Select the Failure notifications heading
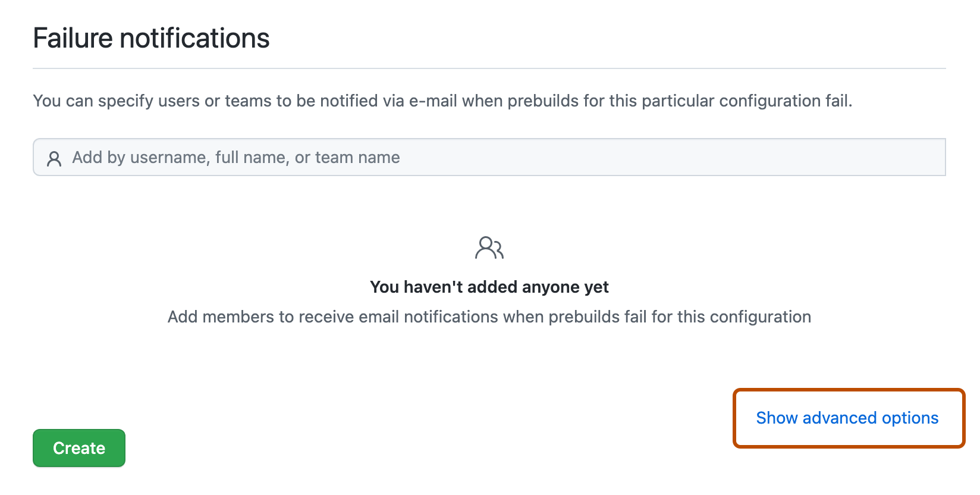980x495 pixels. pyautogui.click(x=152, y=37)
